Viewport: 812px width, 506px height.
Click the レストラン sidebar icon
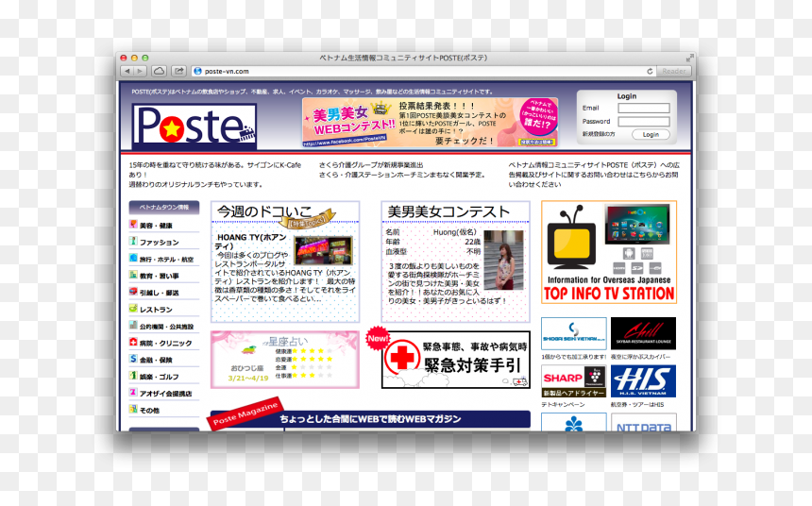(133, 308)
